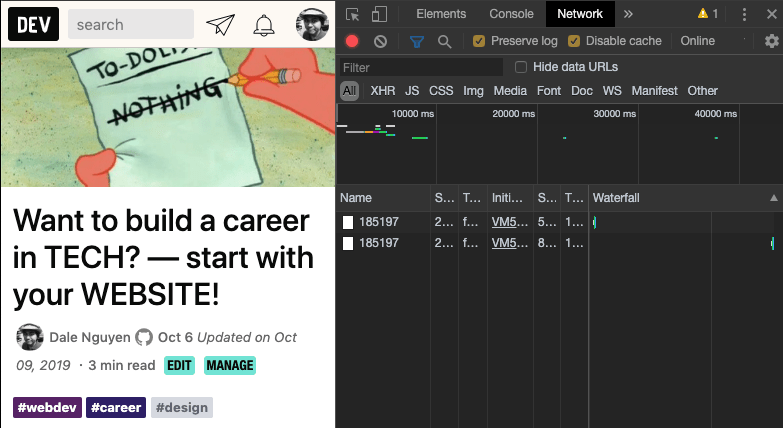
Task: Click the article cover image
Action: [168, 117]
